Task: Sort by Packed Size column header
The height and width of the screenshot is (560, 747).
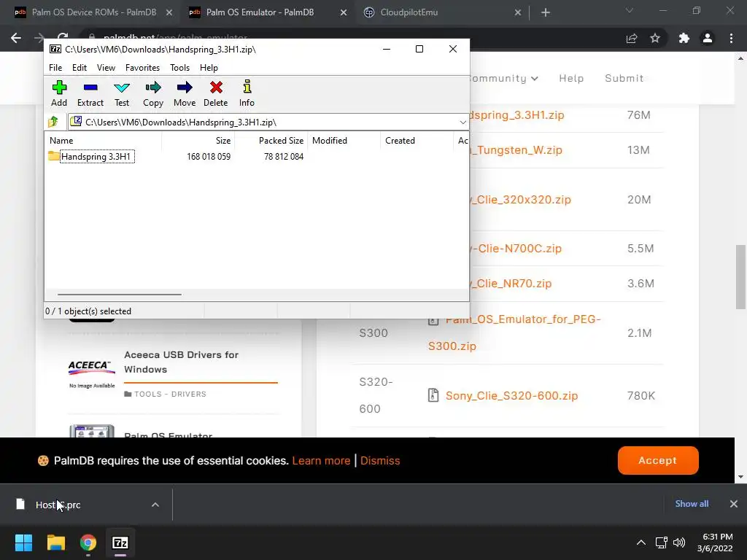Action: (271, 141)
